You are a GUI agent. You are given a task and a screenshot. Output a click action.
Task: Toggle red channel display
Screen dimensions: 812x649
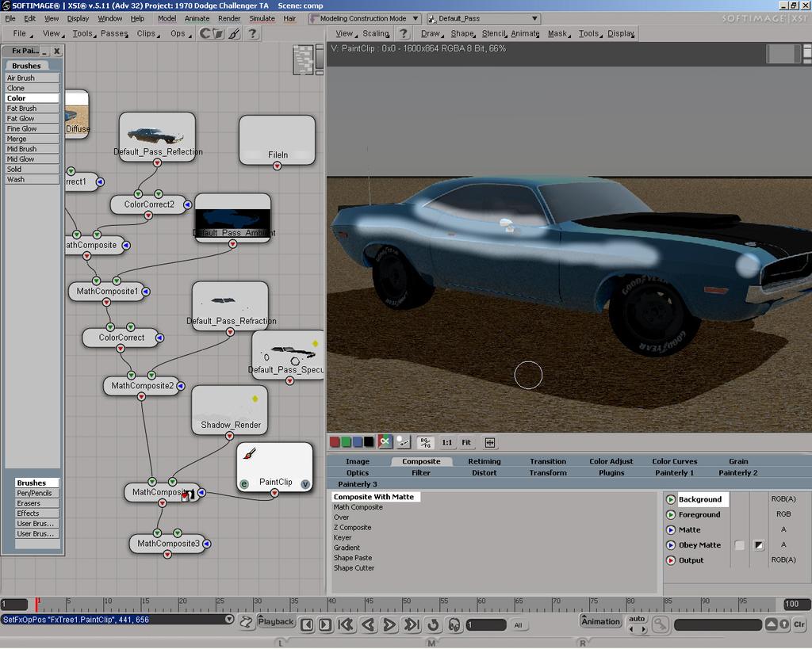335,442
